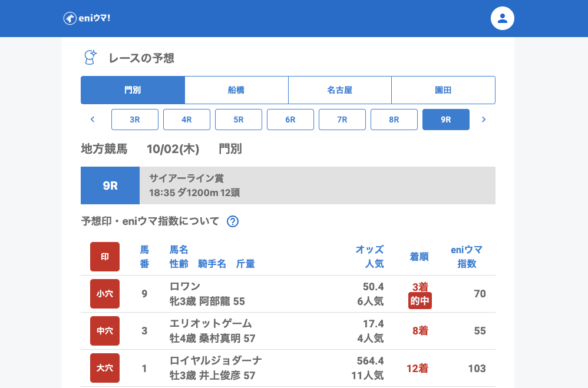Click the red 的中 hit badge

pyautogui.click(x=419, y=301)
